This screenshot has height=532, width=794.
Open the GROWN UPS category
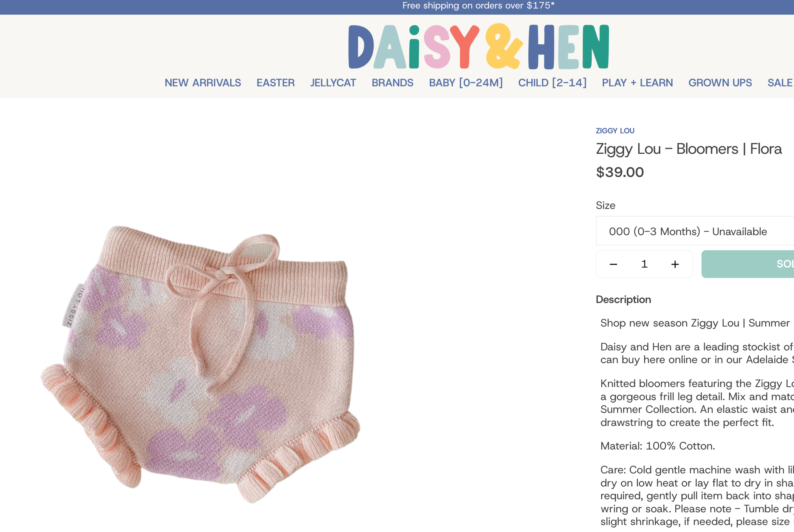tap(720, 83)
